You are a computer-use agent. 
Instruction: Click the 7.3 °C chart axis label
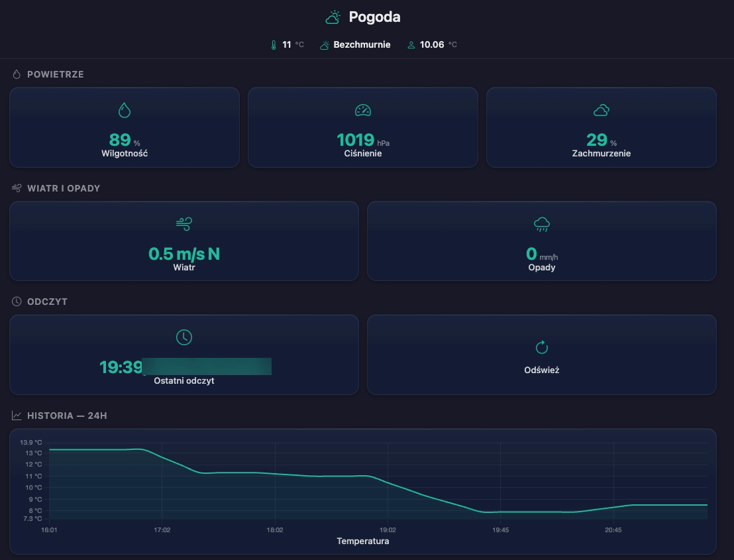coord(32,519)
